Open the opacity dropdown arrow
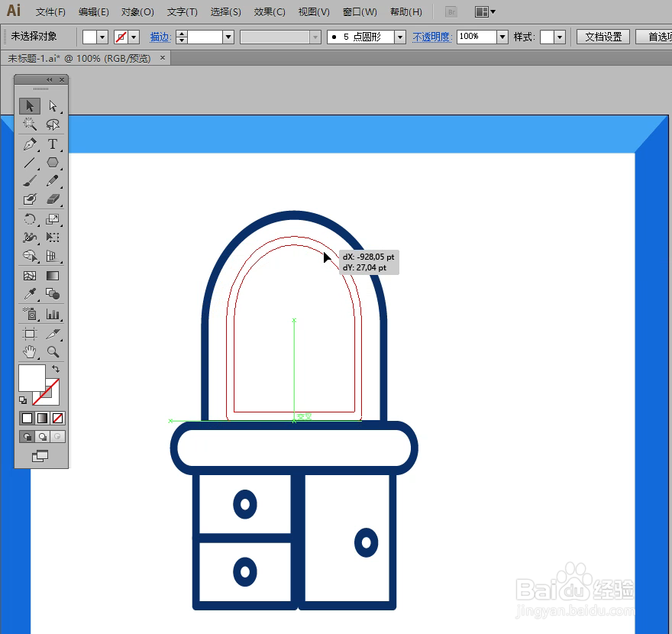Screen dimensions: 672x634 (x=502, y=37)
